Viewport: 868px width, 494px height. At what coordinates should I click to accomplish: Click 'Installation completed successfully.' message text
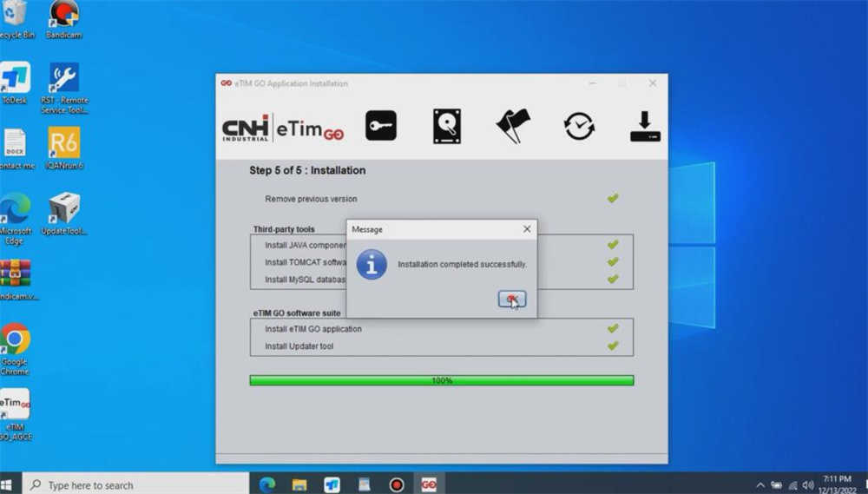[463, 265]
